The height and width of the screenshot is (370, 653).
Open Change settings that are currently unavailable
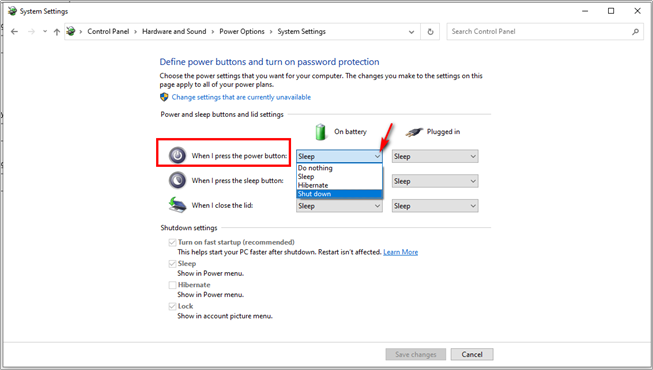tap(241, 97)
